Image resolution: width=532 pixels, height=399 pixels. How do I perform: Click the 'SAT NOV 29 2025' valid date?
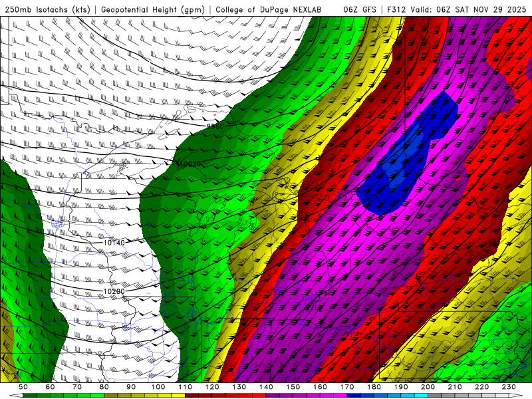[491, 10]
